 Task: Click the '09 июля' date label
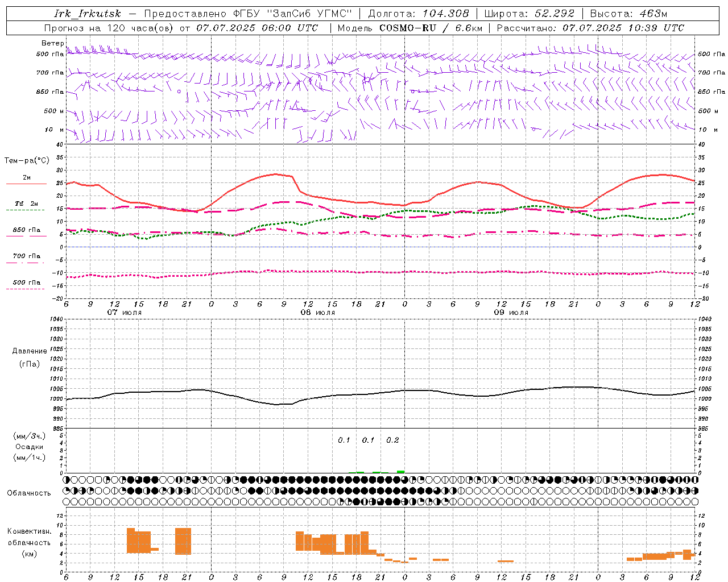point(511,313)
